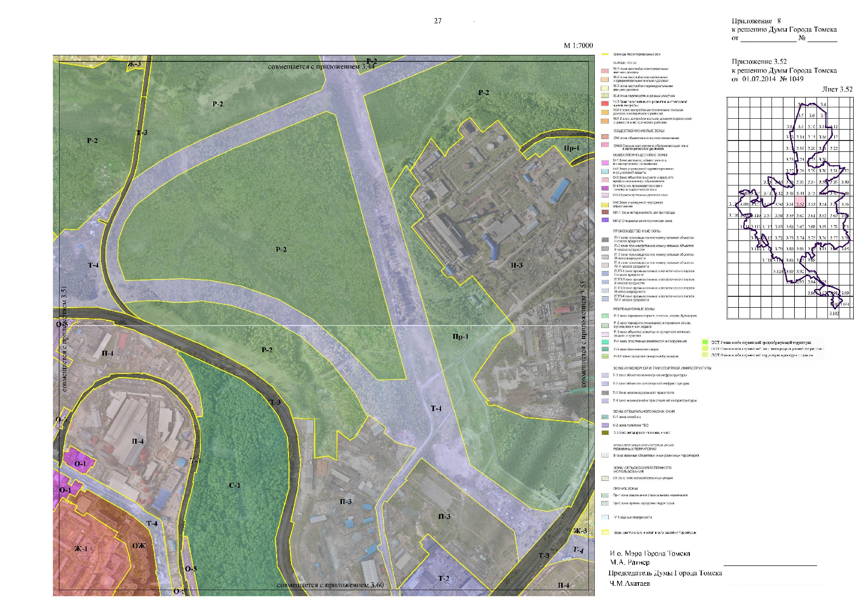Select the ОЖ zone label on the map
This screenshot has width=868, height=607.
pos(139,546)
